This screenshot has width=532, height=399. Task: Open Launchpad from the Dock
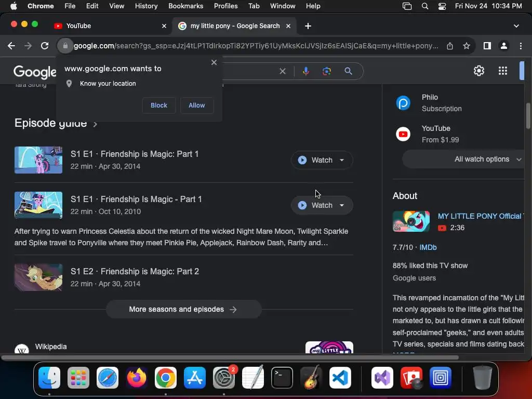pyautogui.click(x=78, y=378)
